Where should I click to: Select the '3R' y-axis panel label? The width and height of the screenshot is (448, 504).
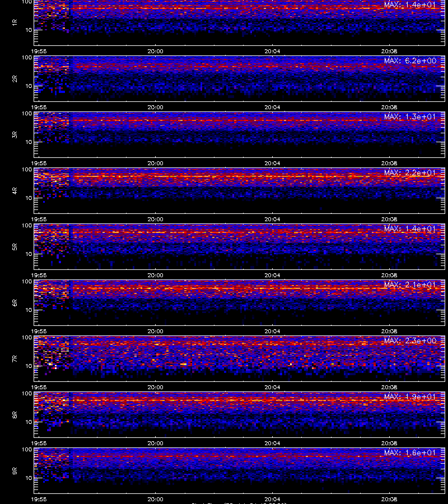(15, 134)
